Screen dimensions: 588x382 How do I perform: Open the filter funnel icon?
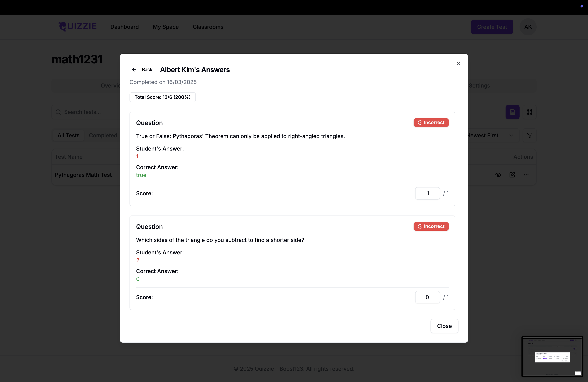pyautogui.click(x=529, y=135)
